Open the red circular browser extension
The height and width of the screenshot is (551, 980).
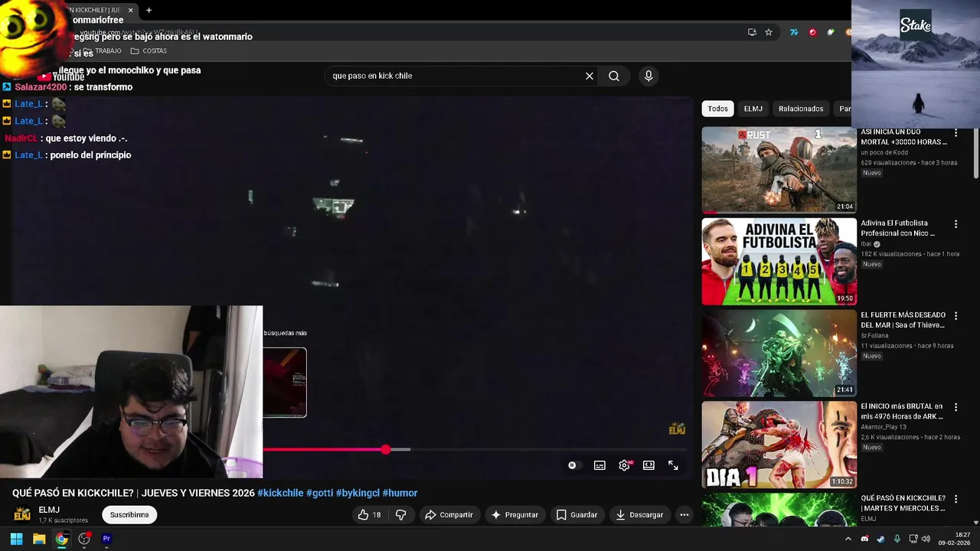(x=812, y=32)
